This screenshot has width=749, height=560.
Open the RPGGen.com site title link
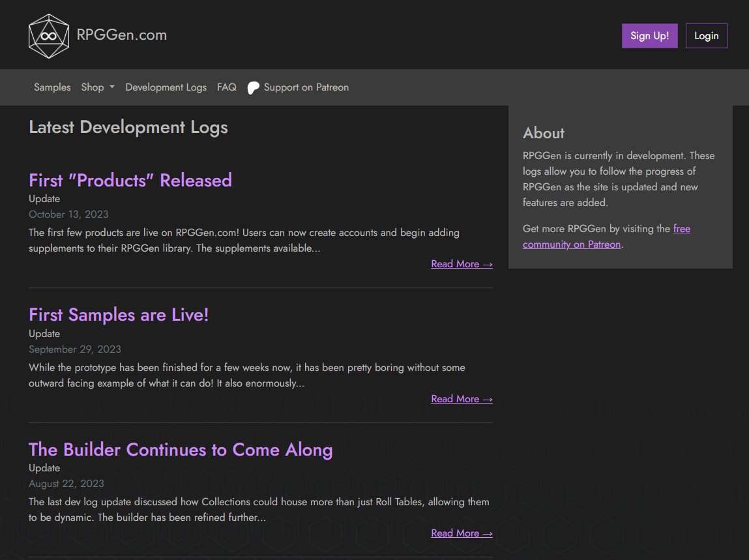pyautogui.click(x=122, y=35)
